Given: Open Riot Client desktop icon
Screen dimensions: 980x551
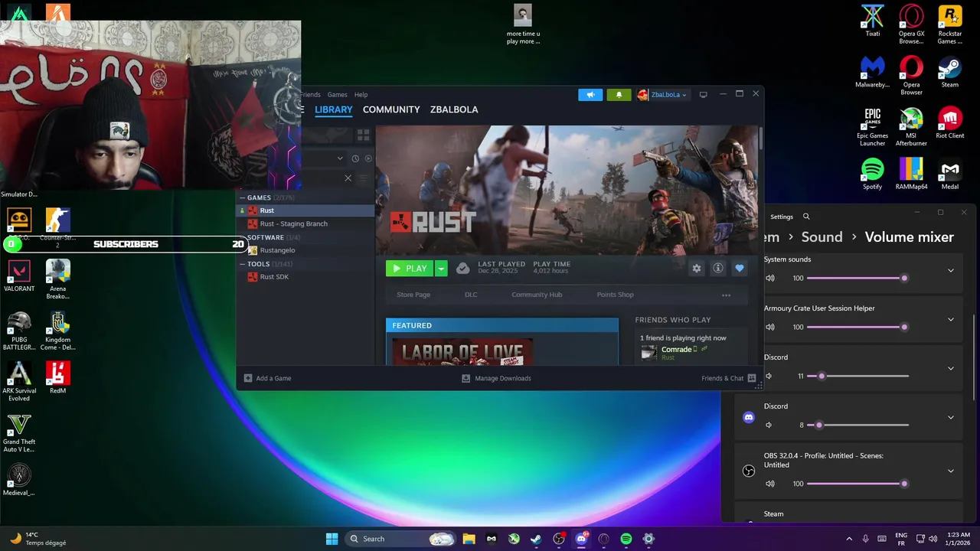Looking at the screenshot, I should click(x=950, y=124).
